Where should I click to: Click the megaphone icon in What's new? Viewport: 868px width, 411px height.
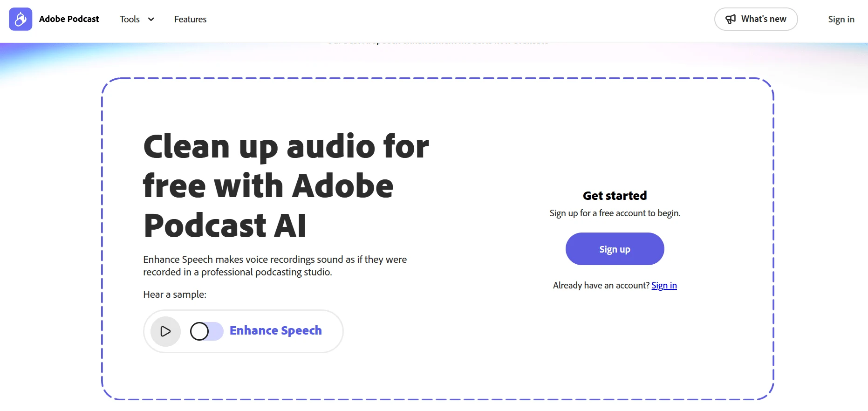[731, 19]
